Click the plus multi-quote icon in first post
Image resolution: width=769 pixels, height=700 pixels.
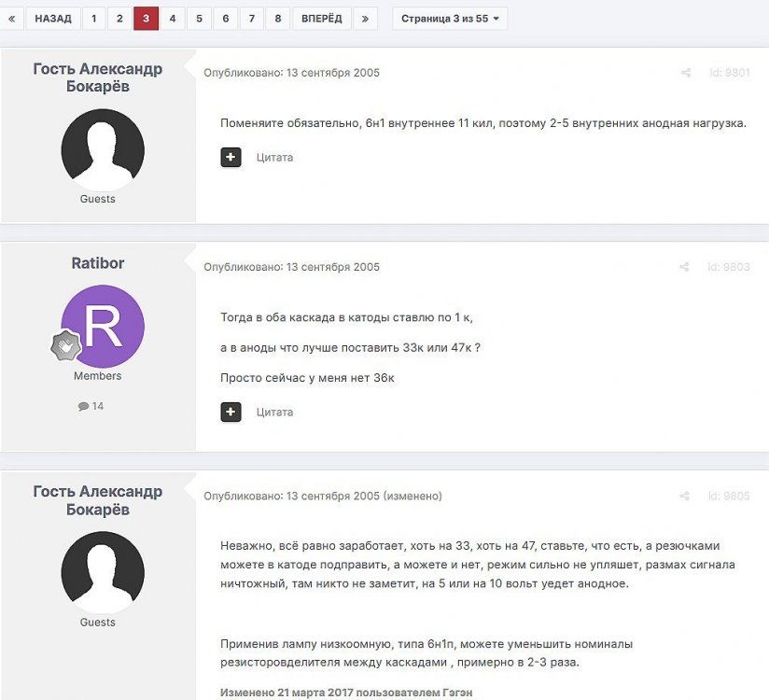click(231, 157)
